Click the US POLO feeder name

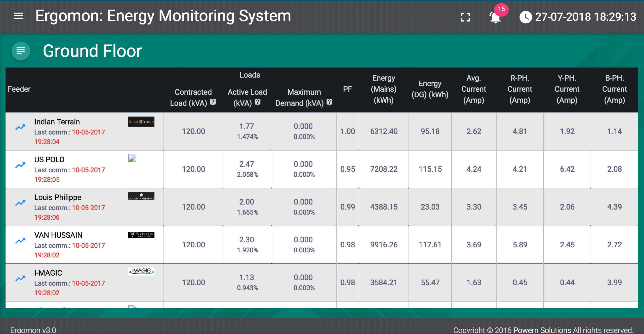49,159
